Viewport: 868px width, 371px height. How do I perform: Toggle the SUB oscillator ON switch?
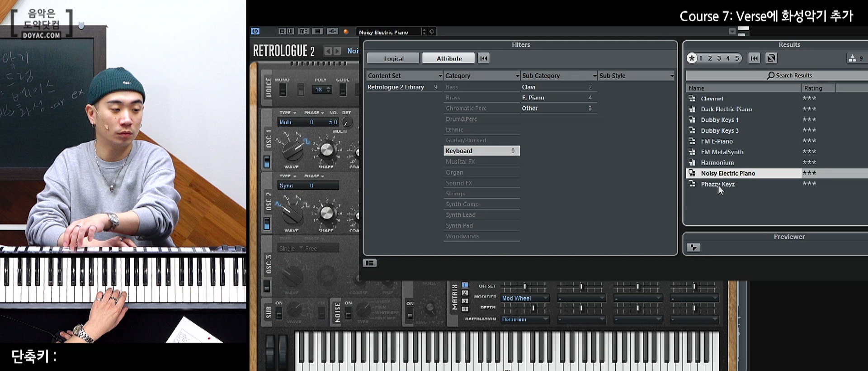[x=279, y=313]
